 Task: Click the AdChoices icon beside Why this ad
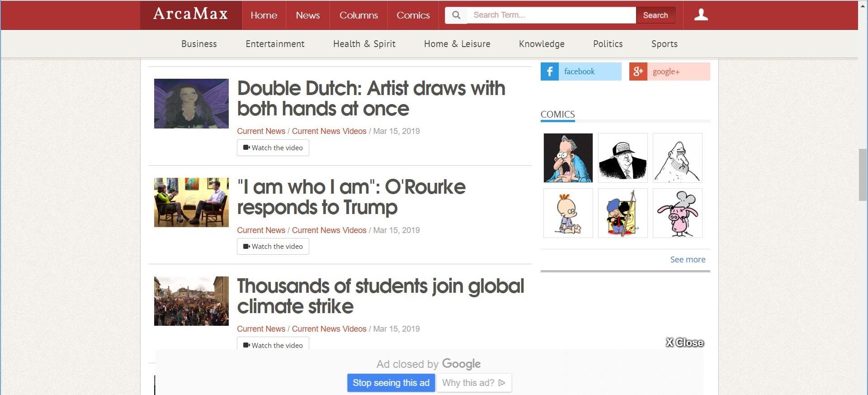(502, 383)
